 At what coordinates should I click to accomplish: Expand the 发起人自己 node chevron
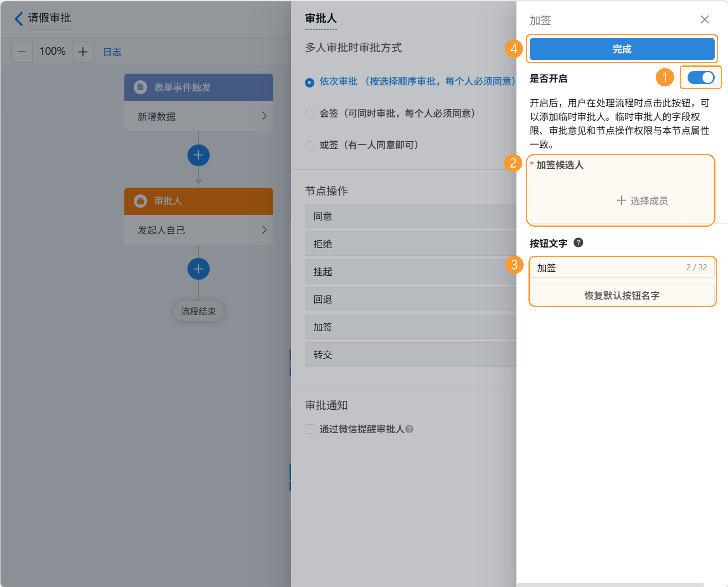[x=264, y=230]
